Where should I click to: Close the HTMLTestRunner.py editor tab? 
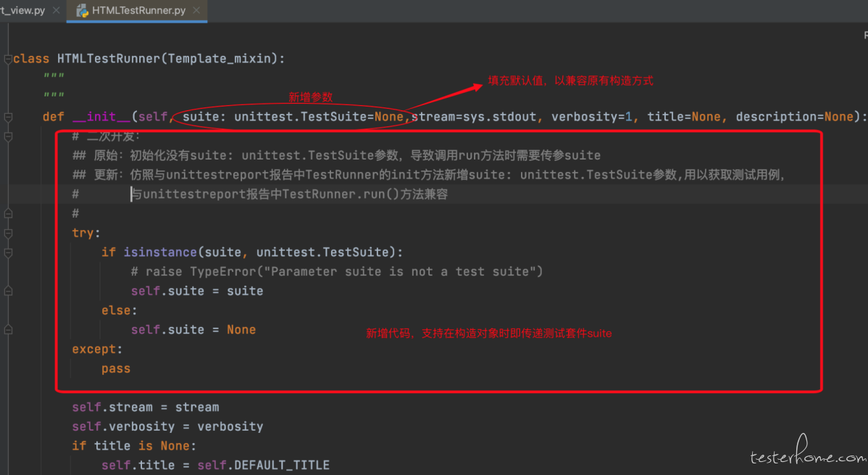196,11
